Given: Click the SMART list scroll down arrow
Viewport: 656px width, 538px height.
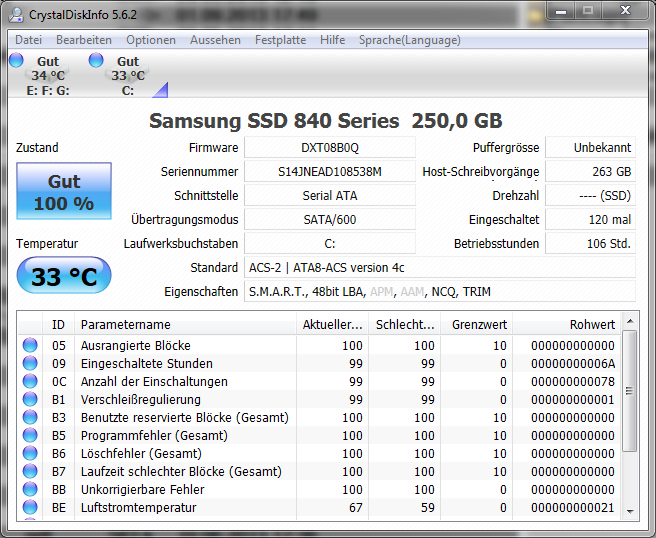Looking at the screenshot, I should 630,512.
